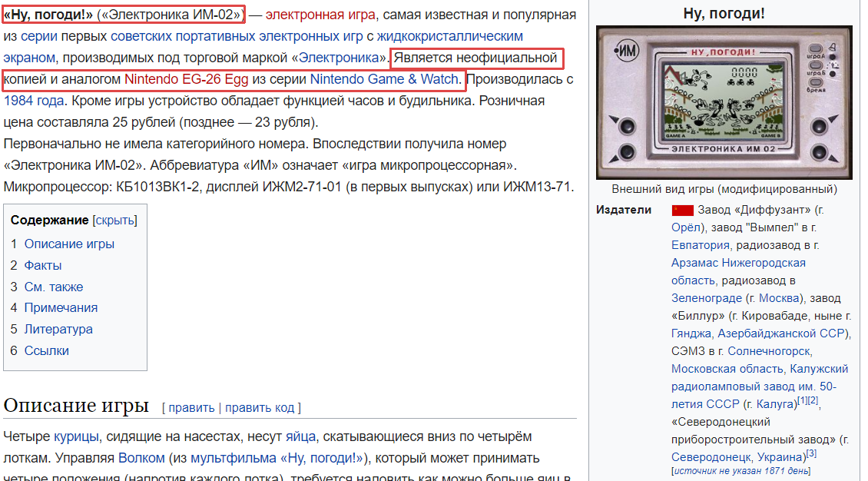Image resolution: width=868 pixels, height=481 pixels.
Task: Jump to contents item 'Литература'
Action: pyautogui.click(x=58, y=330)
